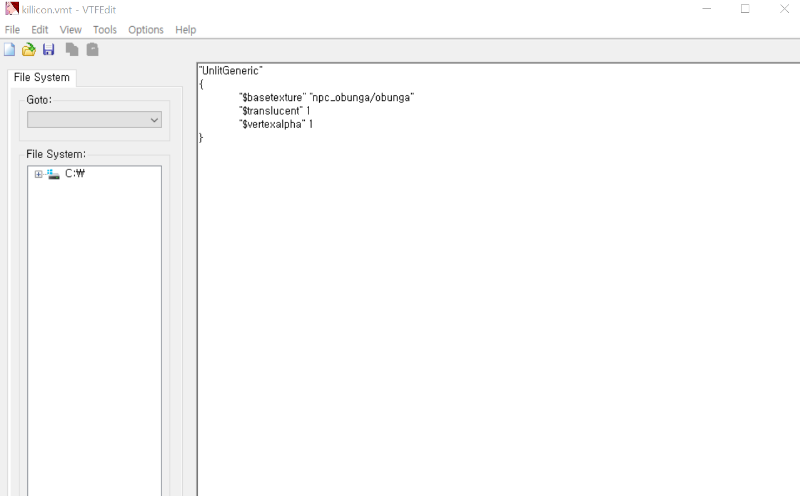
Task: Open the Edit menu
Action: click(x=40, y=30)
